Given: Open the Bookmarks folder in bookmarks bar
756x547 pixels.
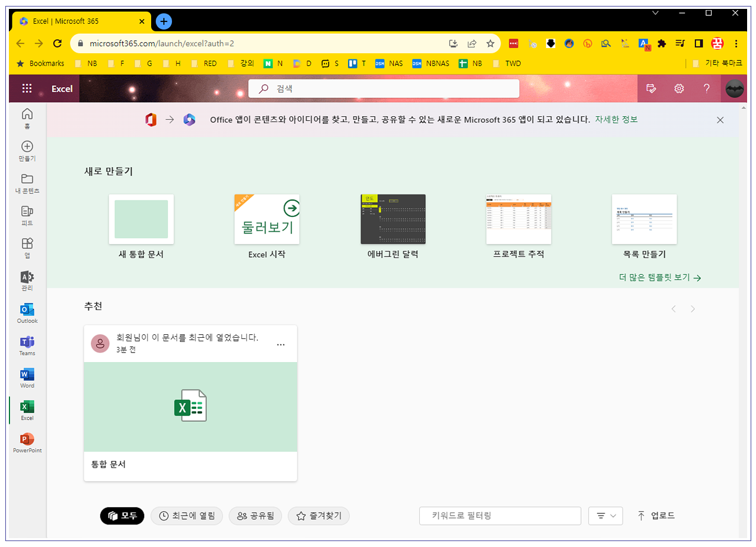Looking at the screenshot, I should pyautogui.click(x=40, y=63).
